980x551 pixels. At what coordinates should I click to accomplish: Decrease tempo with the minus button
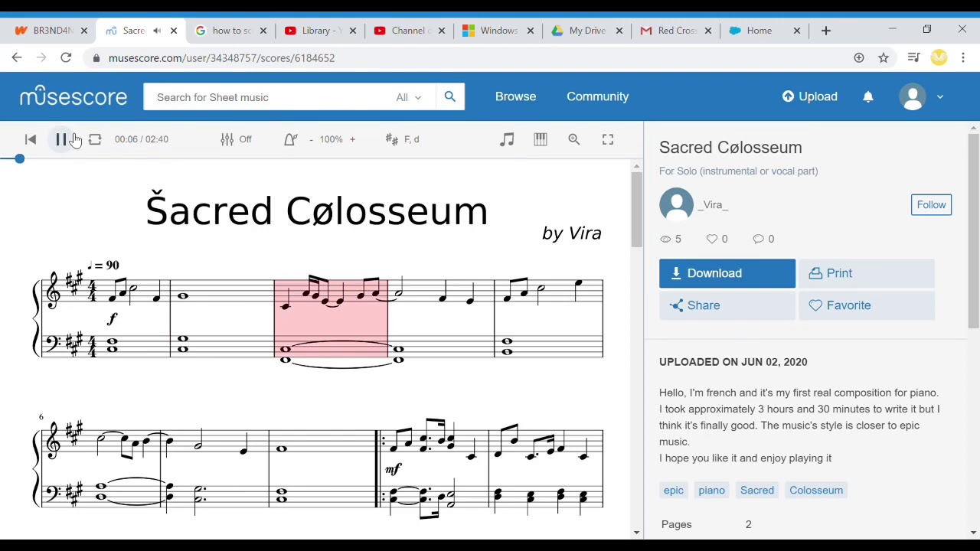(x=311, y=139)
